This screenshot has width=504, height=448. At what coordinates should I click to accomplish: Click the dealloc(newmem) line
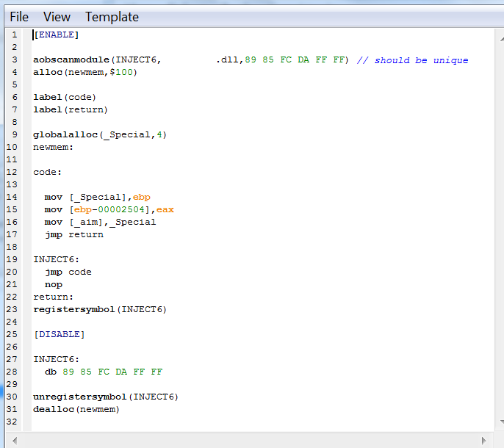click(76, 410)
